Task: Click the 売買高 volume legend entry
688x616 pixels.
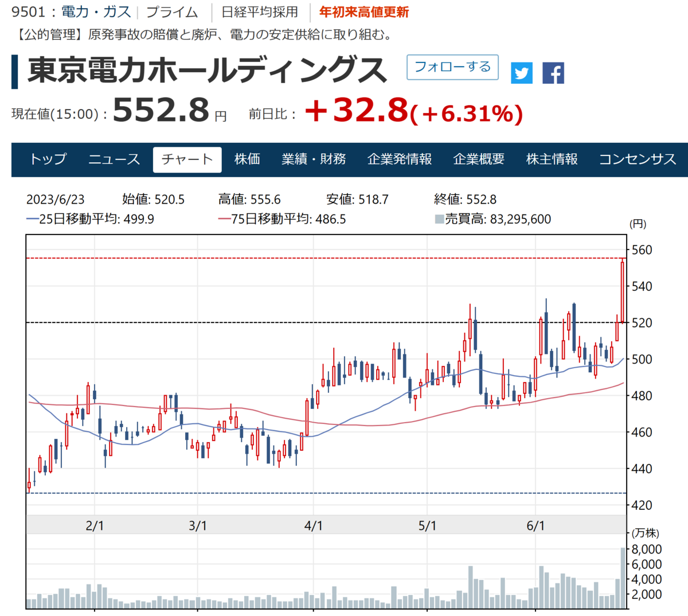Action: [493, 219]
